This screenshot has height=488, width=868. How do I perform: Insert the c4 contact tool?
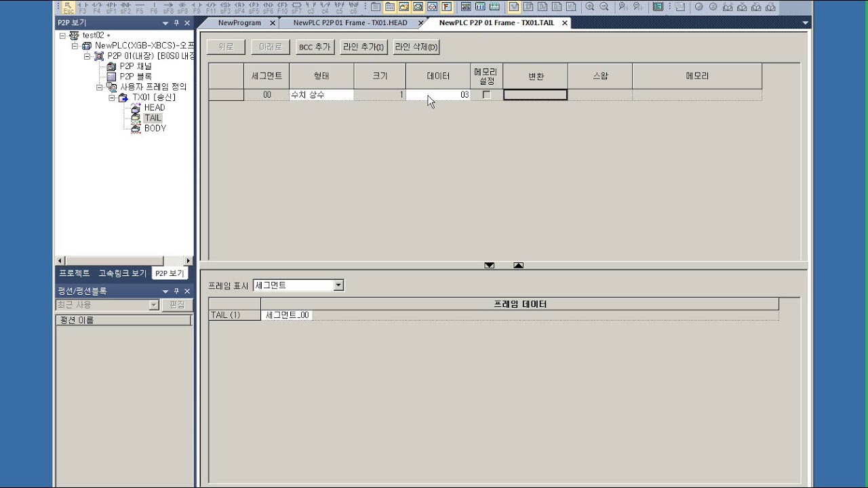325,7
